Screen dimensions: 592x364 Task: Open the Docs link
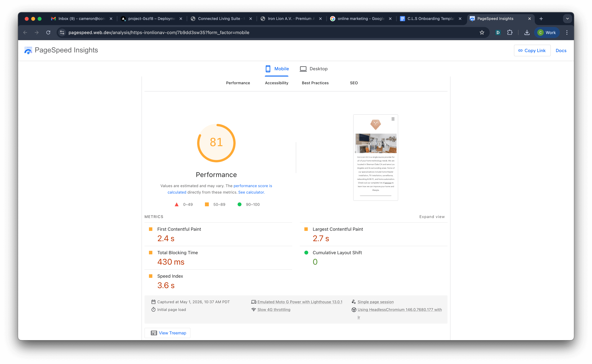(561, 50)
